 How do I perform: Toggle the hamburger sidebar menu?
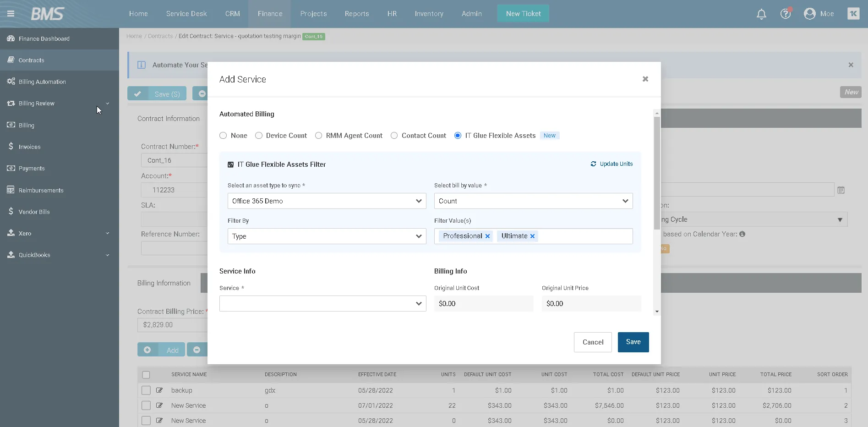pos(11,14)
